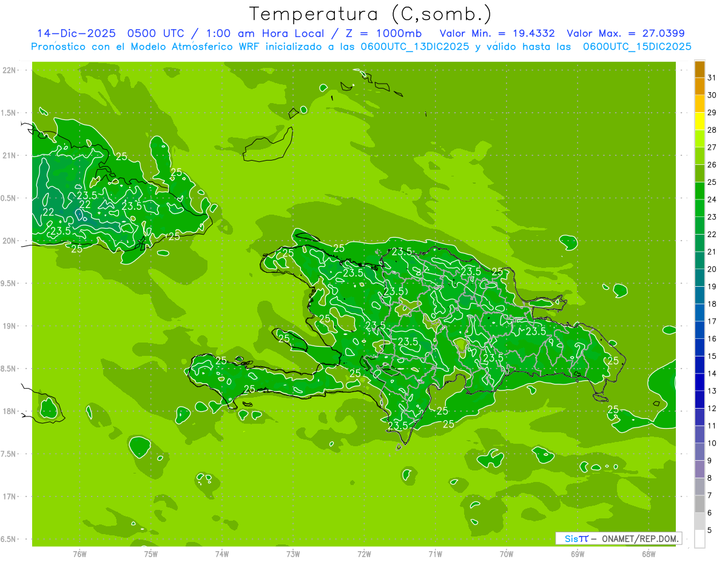Click the '70W' longitude axis label
This screenshot has width=728, height=562.
click(x=507, y=554)
